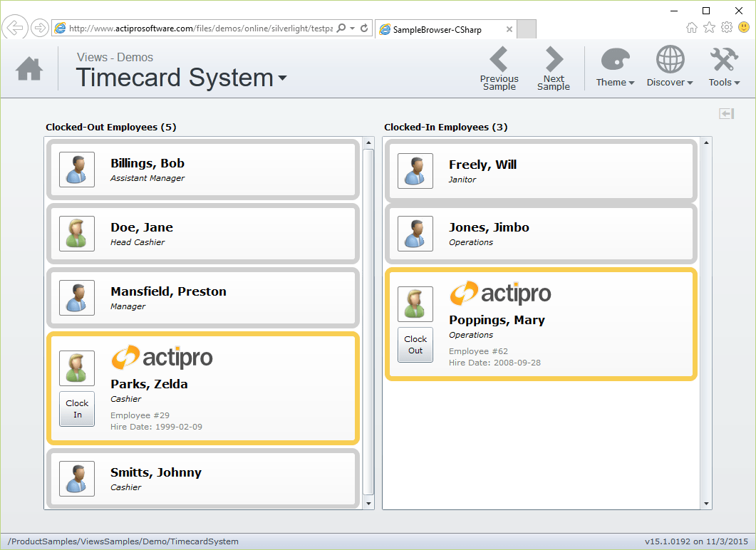Click the actipro logo on Zelda Parks's card
This screenshot has width=756, height=550.
[160, 358]
